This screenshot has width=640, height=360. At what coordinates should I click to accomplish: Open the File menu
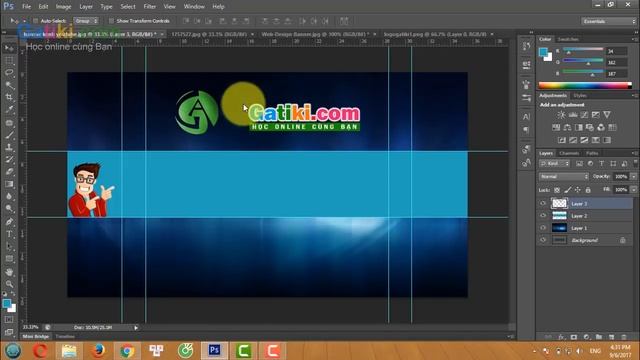[27, 7]
